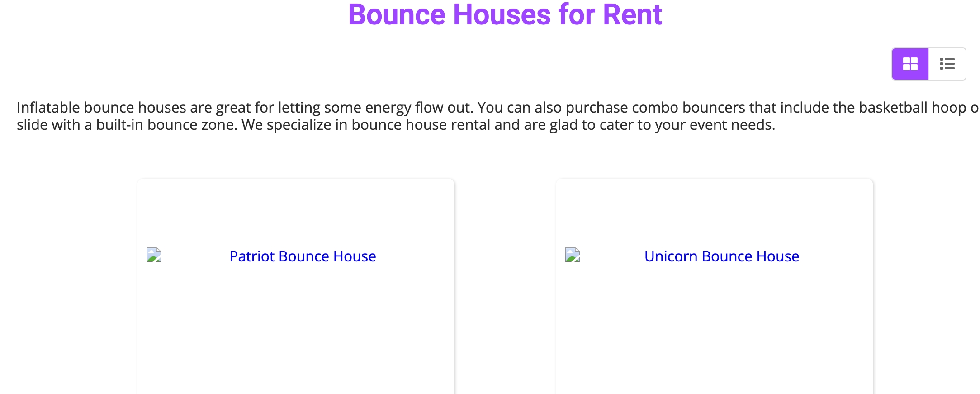
Task: Switch to list view layout
Action: (x=947, y=64)
